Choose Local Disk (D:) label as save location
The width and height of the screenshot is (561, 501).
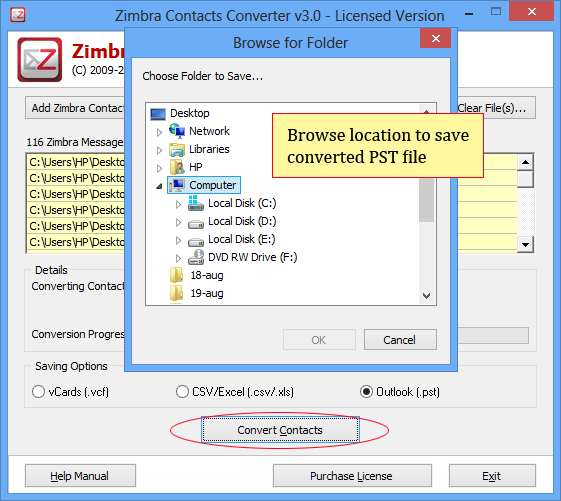pos(242,221)
